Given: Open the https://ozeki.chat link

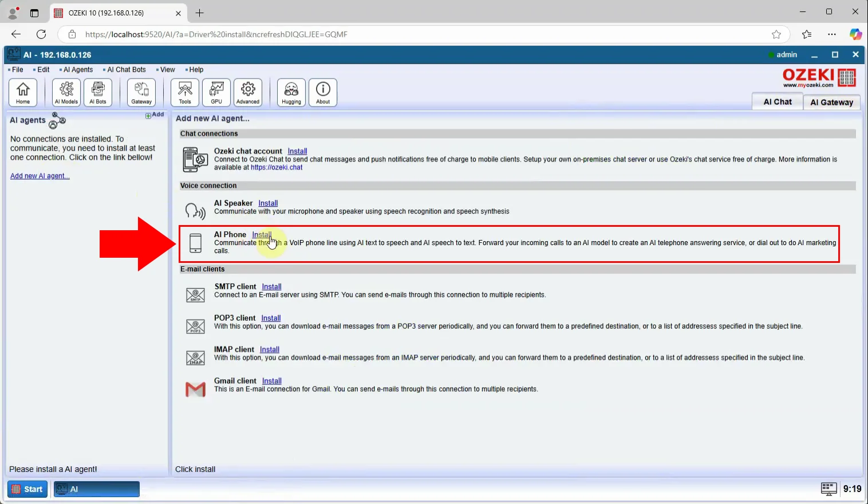Looking at the screenshot, I should 277,168.
